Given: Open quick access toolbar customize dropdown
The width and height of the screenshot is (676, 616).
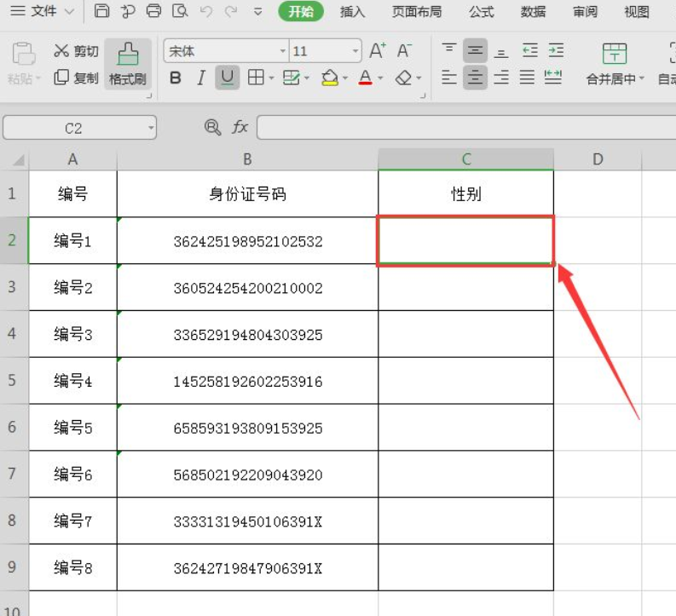Looking at the screenshot, I should [257, 12].
